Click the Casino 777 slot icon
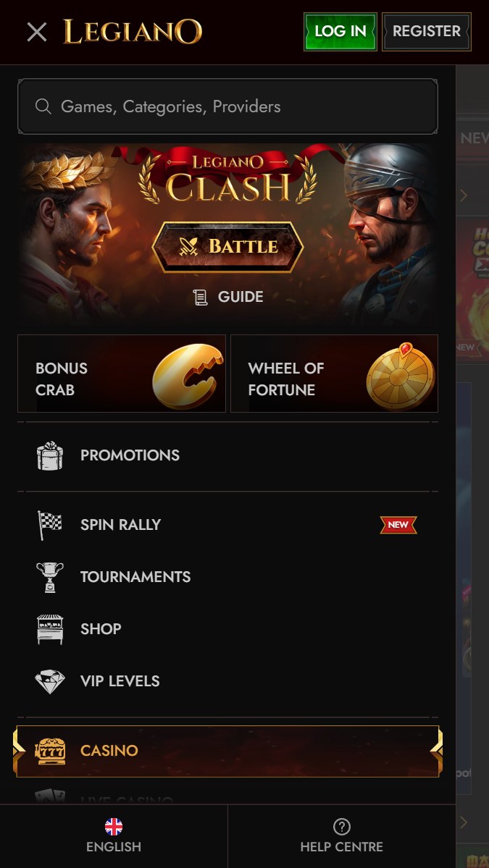The width and height of the screenshot is (489, 868). coord(51,751)
